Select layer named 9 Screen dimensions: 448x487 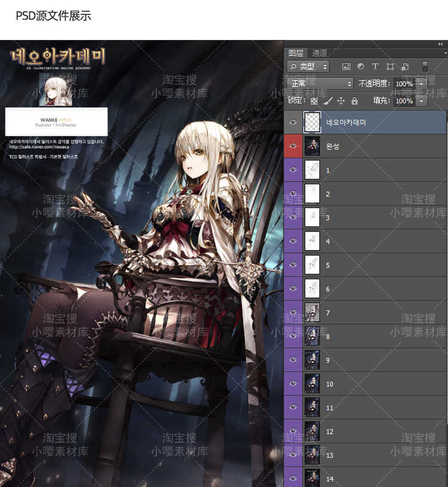[x=328, y=360]
